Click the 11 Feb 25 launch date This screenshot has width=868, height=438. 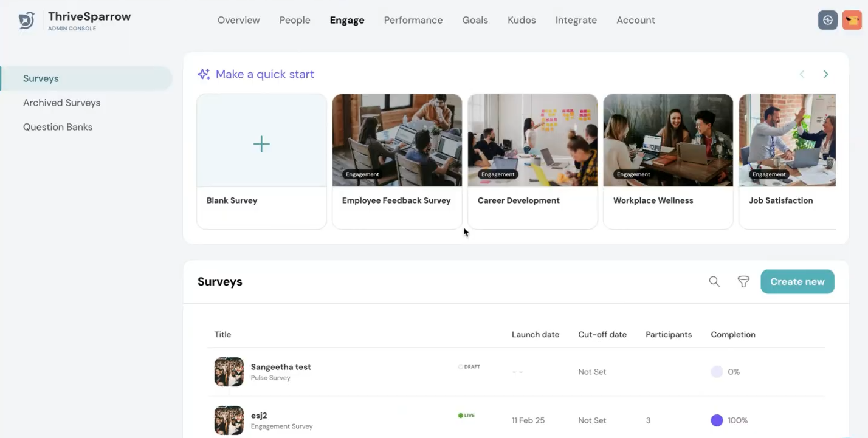(528, 420)
